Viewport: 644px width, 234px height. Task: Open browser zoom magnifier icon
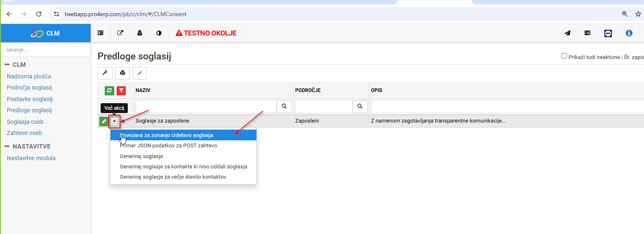(x=625, y=14)
